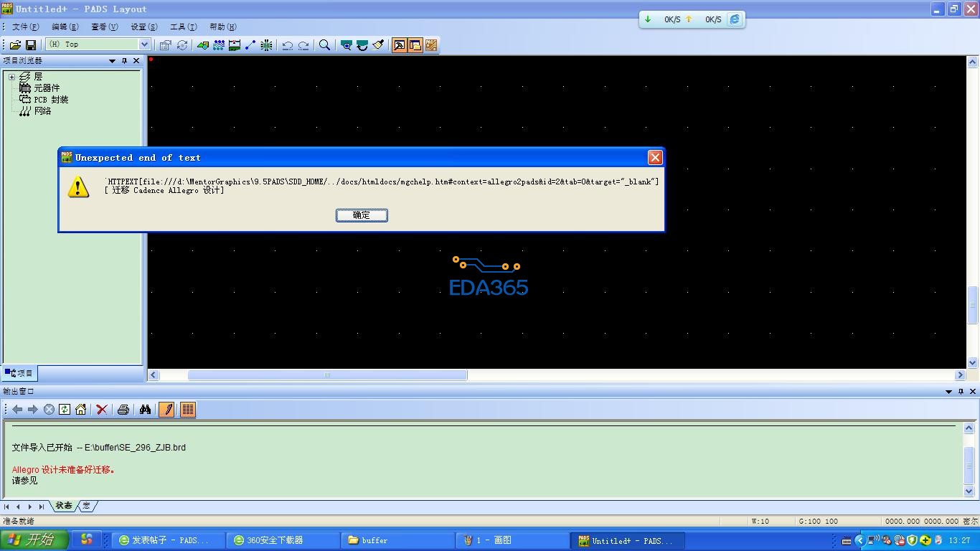
Task: Click the Cycle selection icon
Action: pos(182,44)
